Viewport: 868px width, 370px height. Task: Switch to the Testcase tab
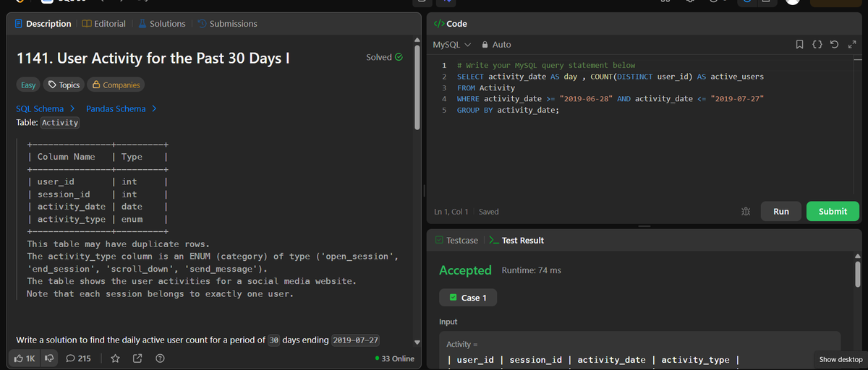pos(456,240)
